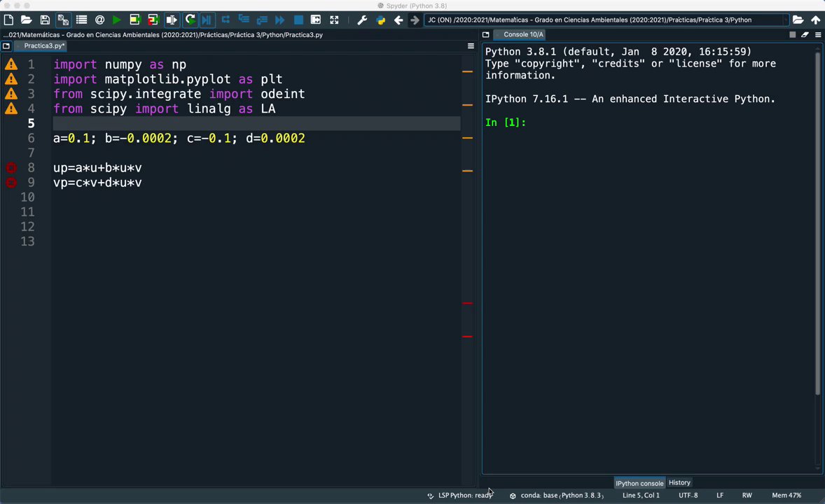Save the current file icon
The image size is (825, 504).
[x=45, y=20]
